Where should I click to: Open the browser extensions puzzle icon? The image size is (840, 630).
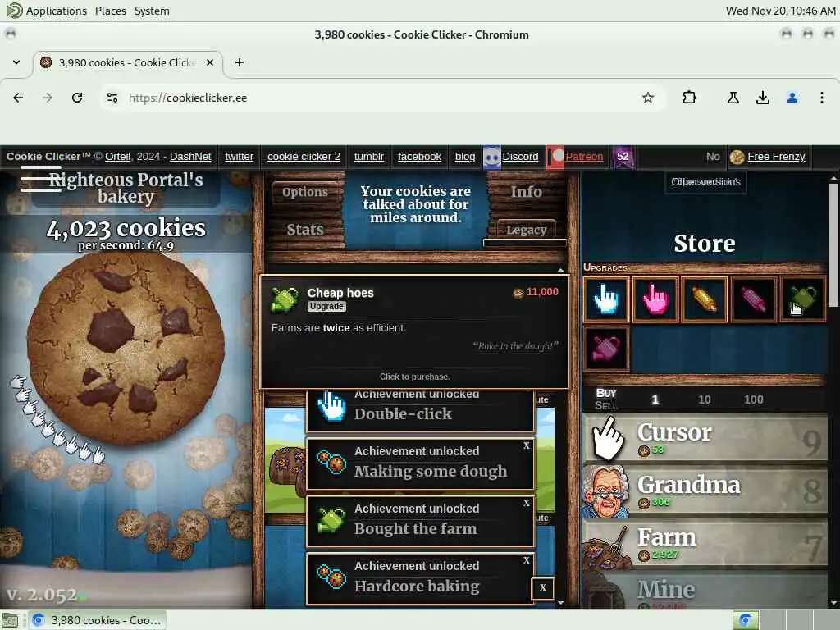coord(689,98)
